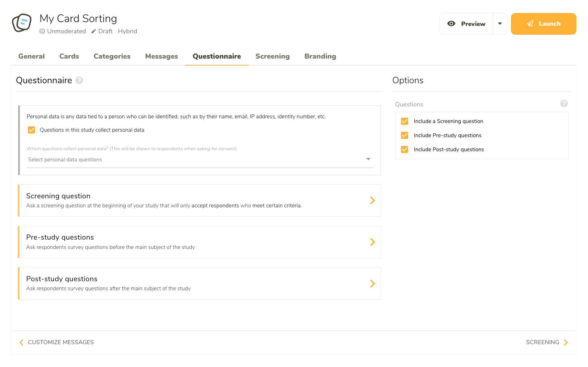Viewport: 588px width, 367px height.
Task: Click the card sorting app logo
Action: (x=22, y=23)
